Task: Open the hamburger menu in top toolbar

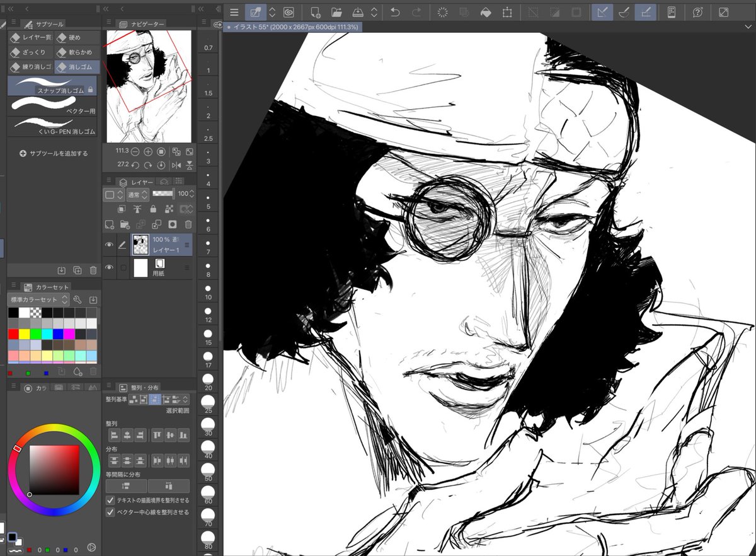Action: pyautogui.click(x=234, y=12)
